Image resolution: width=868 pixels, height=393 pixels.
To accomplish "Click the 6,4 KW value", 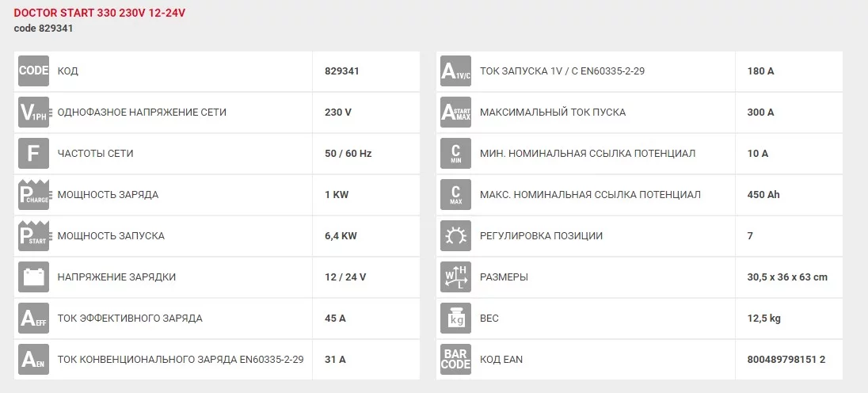I will coord(341,236).
